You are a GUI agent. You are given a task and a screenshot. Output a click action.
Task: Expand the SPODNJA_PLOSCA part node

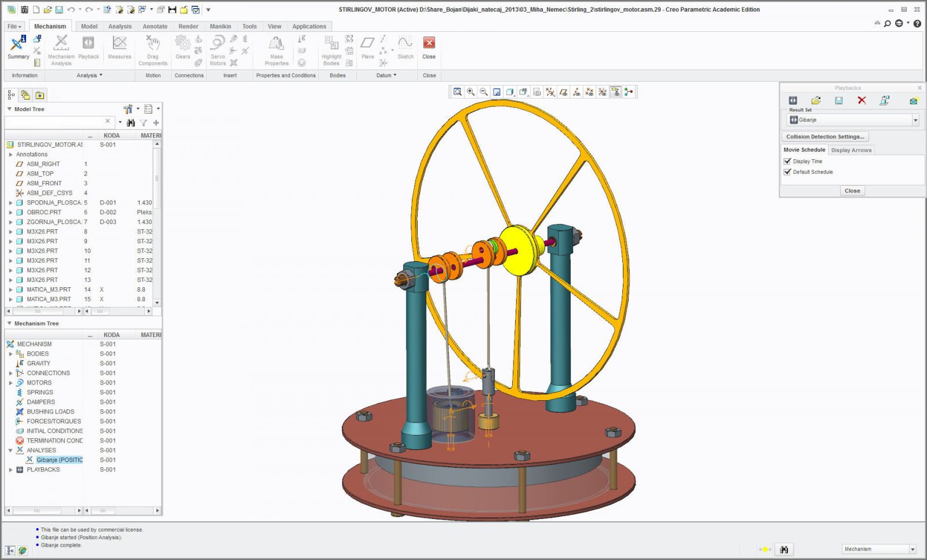coord(10,203)
